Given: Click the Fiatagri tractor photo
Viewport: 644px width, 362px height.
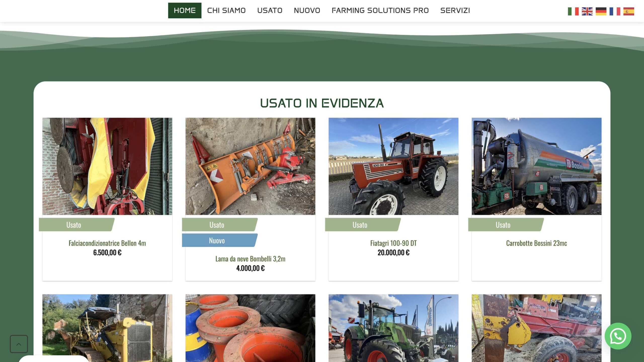Looking at the screenshot, I should pos(393,166).
